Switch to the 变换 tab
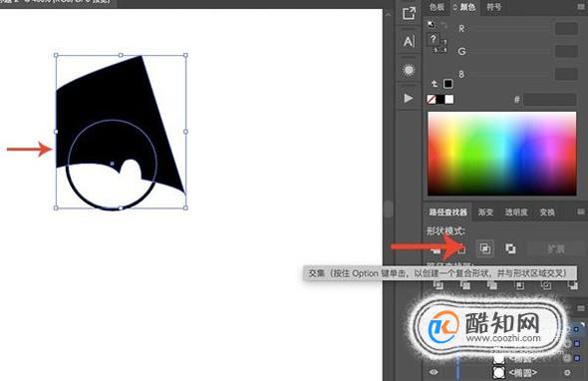Screen dimensions: 588x381 click(x=547, y=212)
